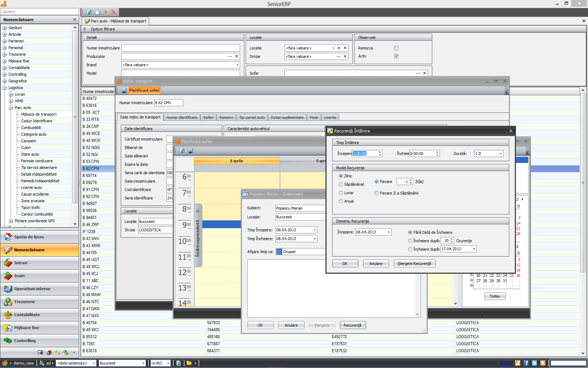The width and height of the screenshot is (588, 368).
Task: Click the refresh icon in main toolbar
Action: click(89, 12)
